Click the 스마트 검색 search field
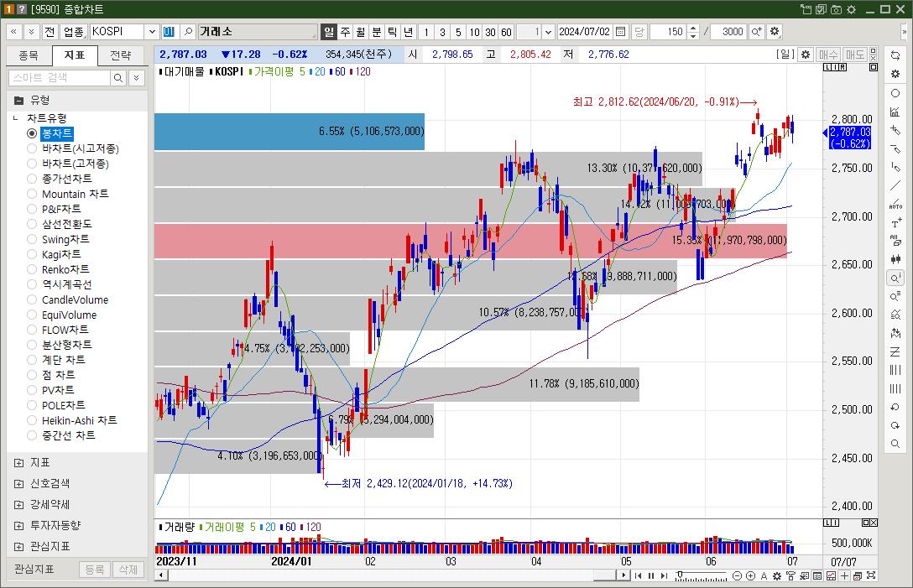 (x=60, y=77)
